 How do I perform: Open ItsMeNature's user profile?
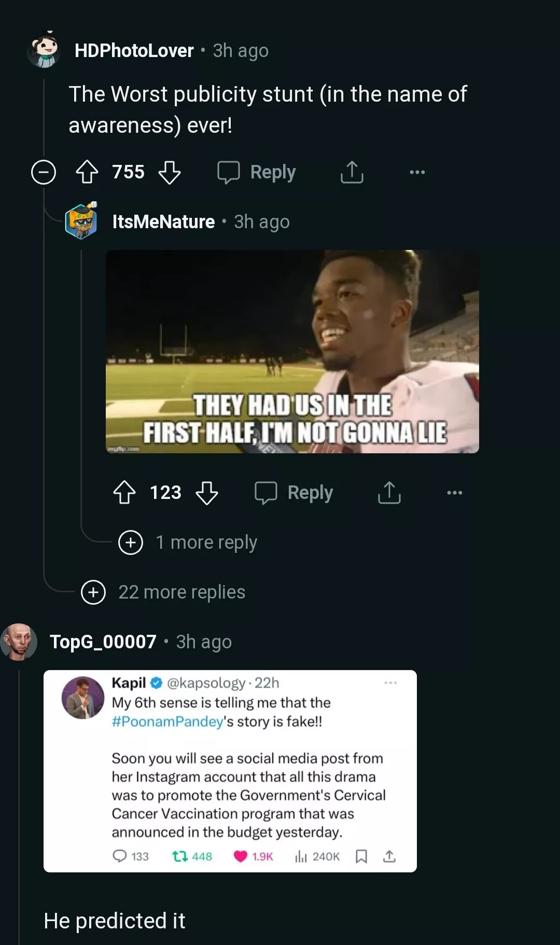163,222
